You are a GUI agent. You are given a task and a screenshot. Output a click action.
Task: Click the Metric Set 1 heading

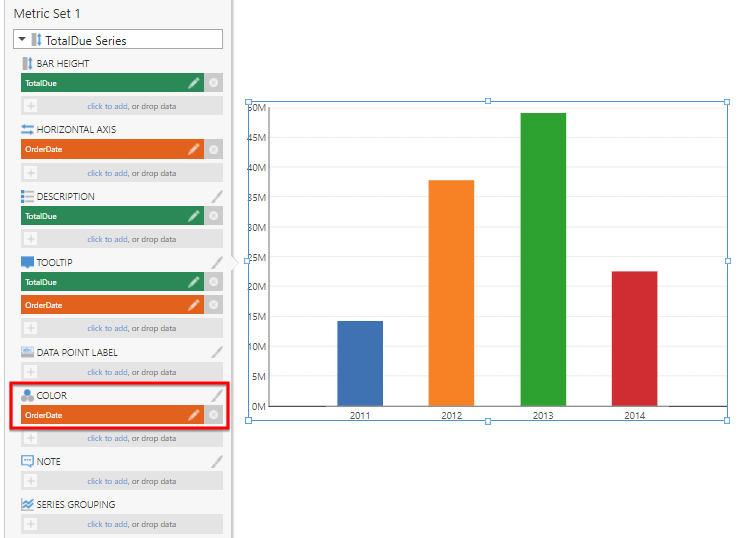pos(47,14)
